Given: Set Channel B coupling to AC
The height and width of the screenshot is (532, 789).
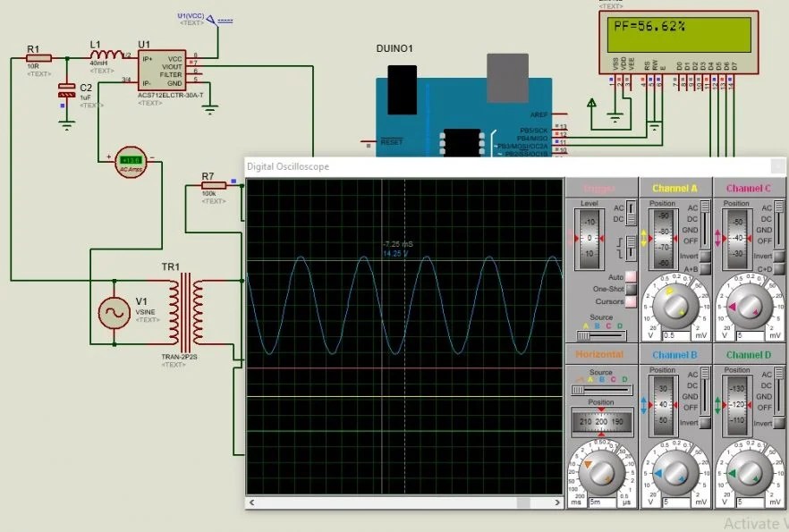Looking at the screenshot, I should coord(692,375).
